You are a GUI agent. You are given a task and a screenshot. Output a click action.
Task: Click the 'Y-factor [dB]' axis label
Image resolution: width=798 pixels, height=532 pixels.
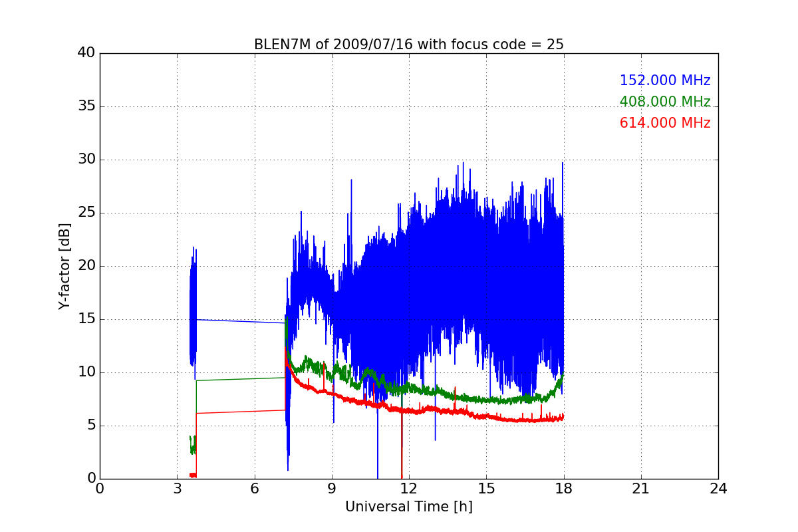65,266
